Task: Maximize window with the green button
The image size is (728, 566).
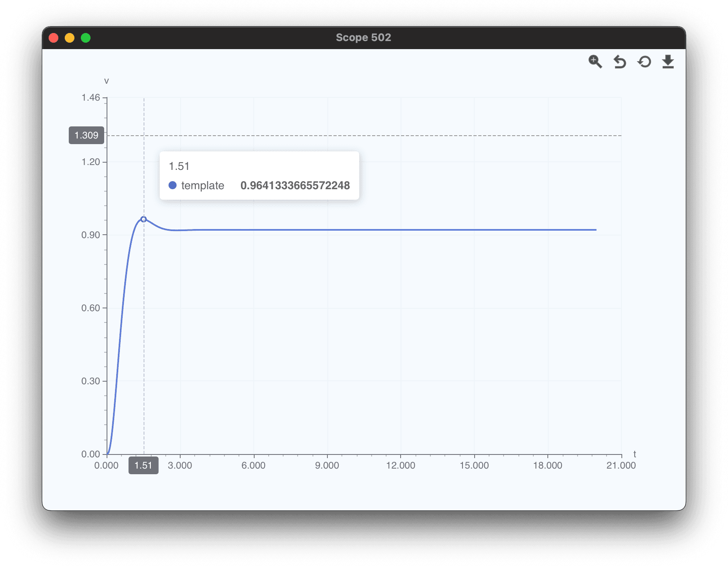Action: pyautogui.click(x=86, y=38)
